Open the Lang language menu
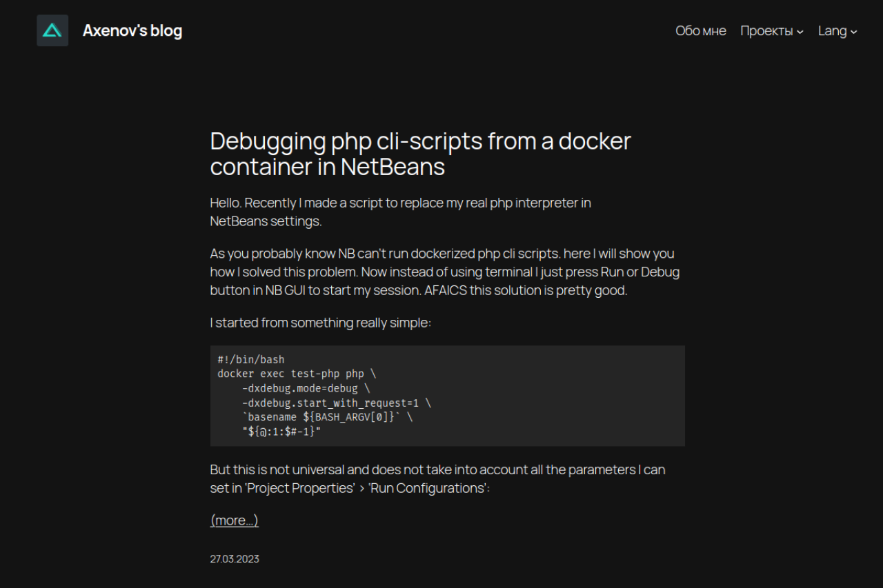 click(x=832, y=31)
